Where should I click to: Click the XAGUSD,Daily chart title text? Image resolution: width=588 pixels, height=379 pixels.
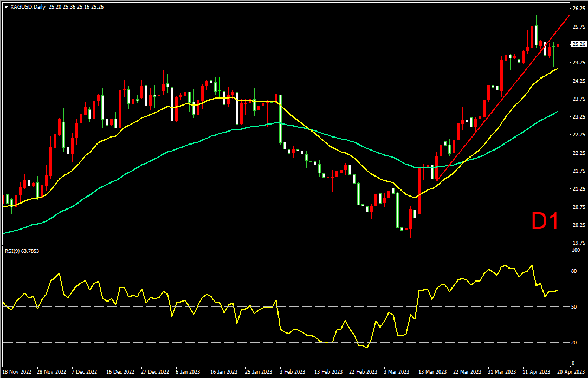(28, 7)
